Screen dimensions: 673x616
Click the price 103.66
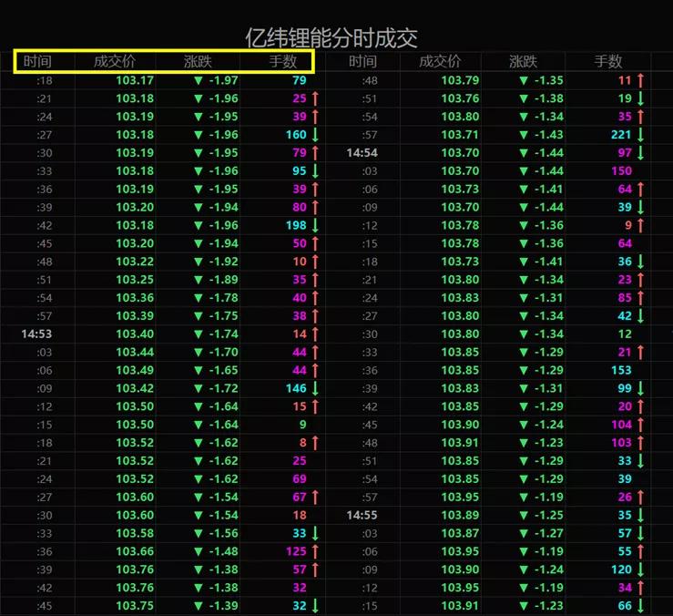point(135,551)
